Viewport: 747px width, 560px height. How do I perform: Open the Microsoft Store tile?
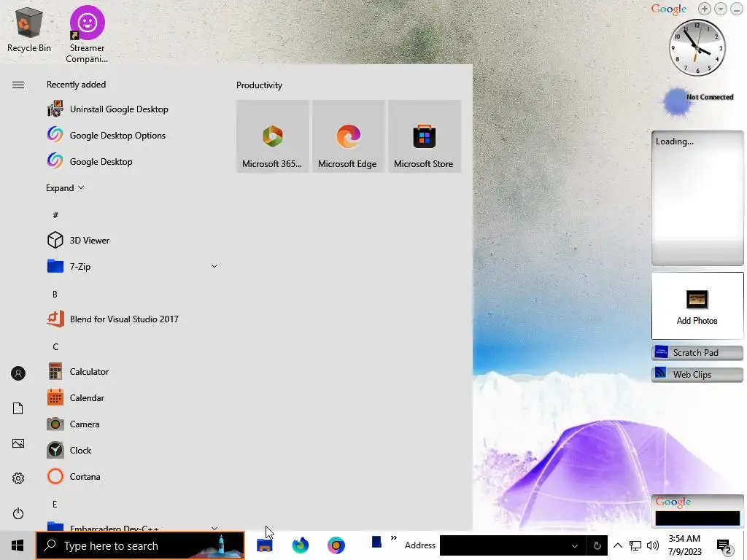(425, 136)
